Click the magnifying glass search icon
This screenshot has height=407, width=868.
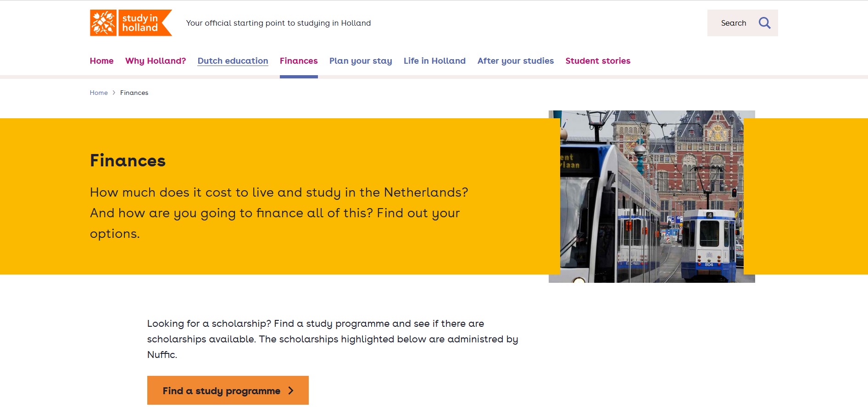(764, 23)
